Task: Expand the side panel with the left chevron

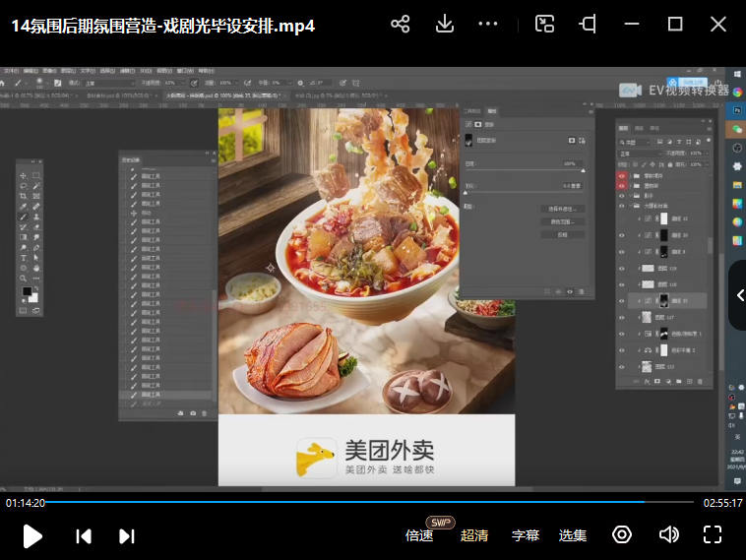Action: [x=739, y=295]
